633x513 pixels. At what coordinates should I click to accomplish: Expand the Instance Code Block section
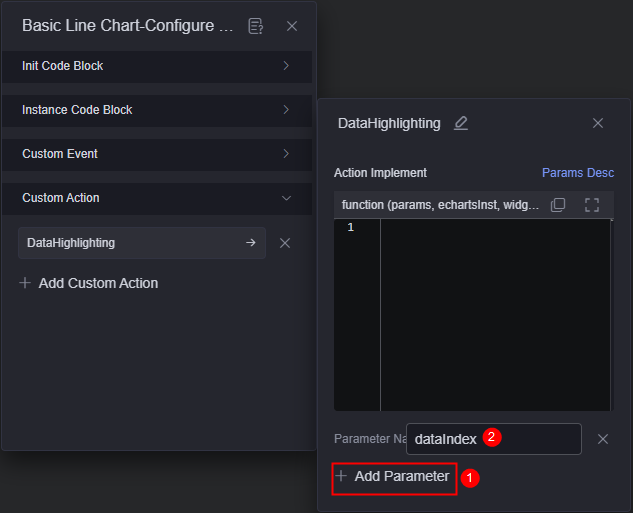(x=157, y=110)
